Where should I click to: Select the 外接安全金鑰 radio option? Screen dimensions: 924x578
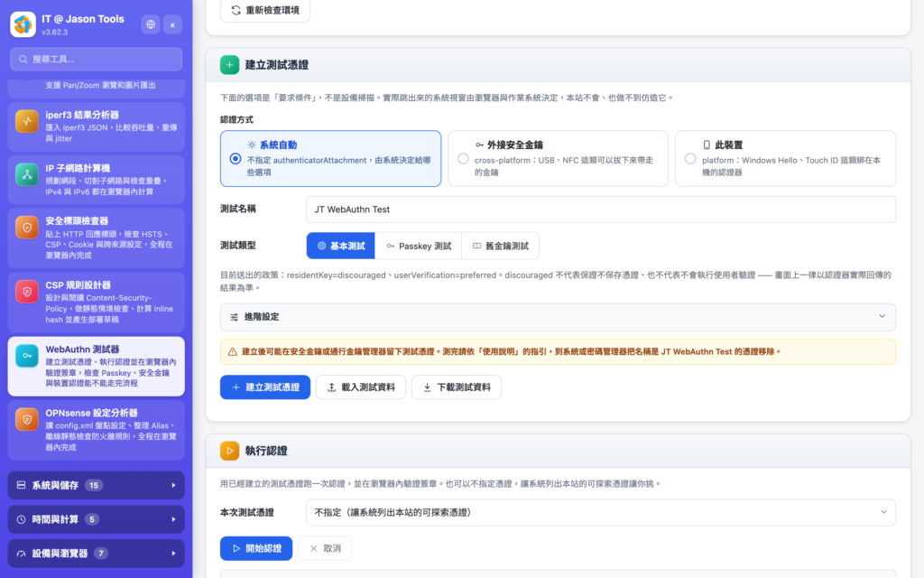coord(463,159)
